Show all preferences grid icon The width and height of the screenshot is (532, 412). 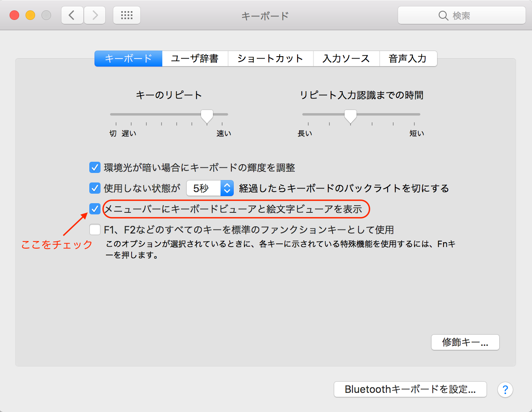pos(127,16)
